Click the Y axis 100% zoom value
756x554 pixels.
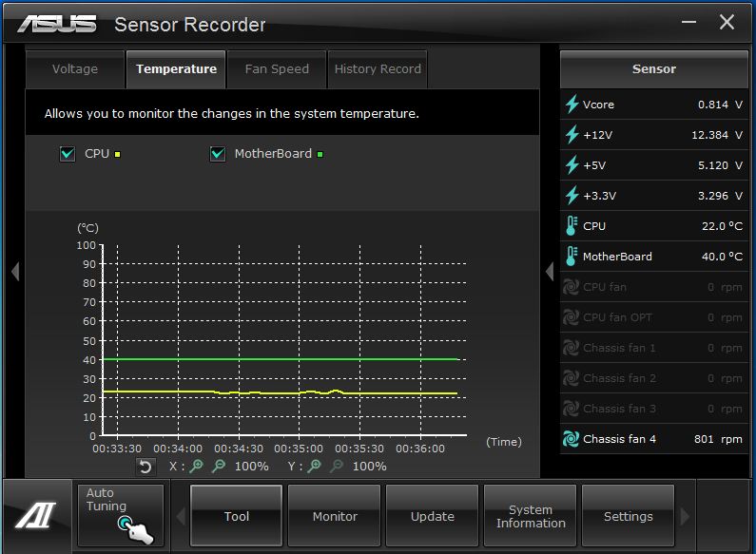369,467
